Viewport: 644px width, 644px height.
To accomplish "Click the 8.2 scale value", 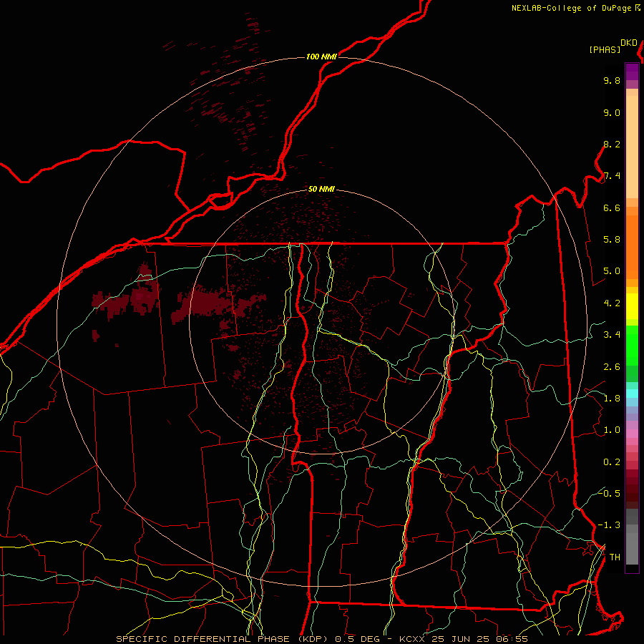I will (612, 144).
